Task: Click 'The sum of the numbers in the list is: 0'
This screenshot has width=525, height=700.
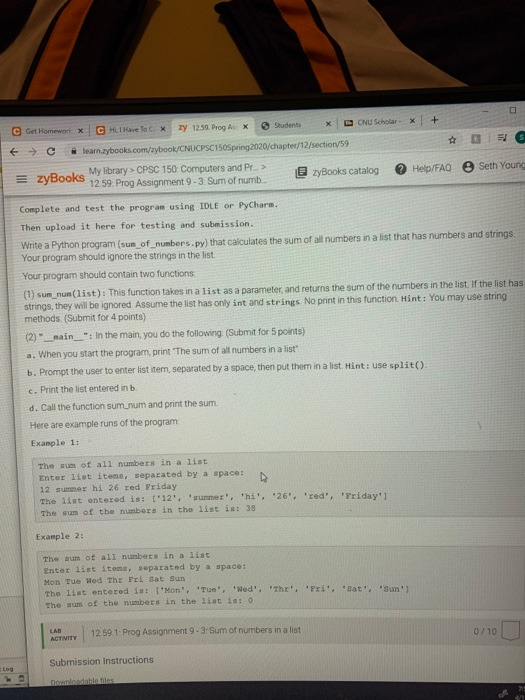Action: (x=149, y=603)
